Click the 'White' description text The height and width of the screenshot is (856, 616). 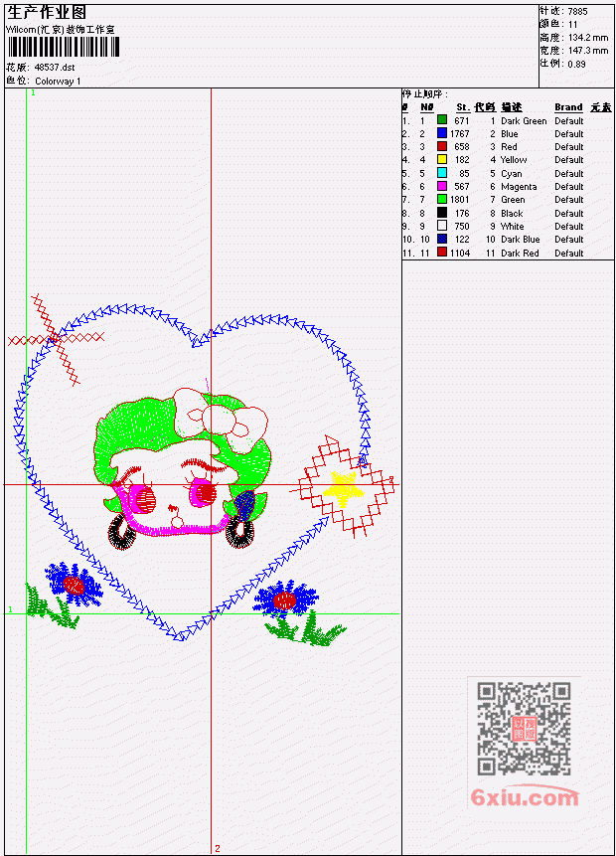[512, 227]
